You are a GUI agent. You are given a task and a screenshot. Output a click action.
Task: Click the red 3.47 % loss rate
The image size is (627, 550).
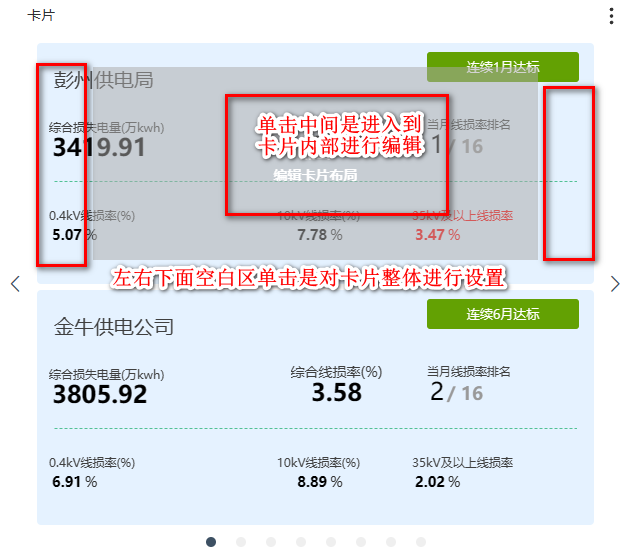tap(437, 235)
